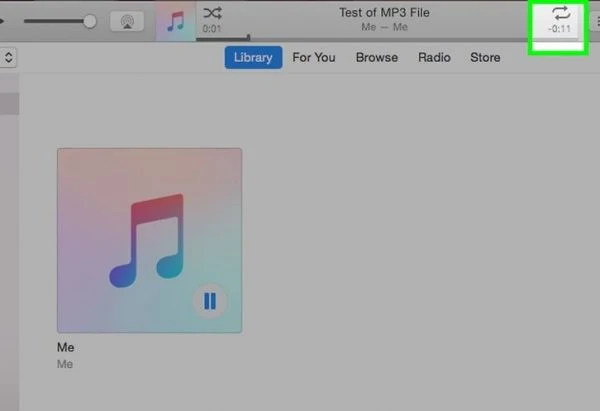Open AirPlay output button
Viewport: 600px width, 411px height.
click(x=127, y=21)
